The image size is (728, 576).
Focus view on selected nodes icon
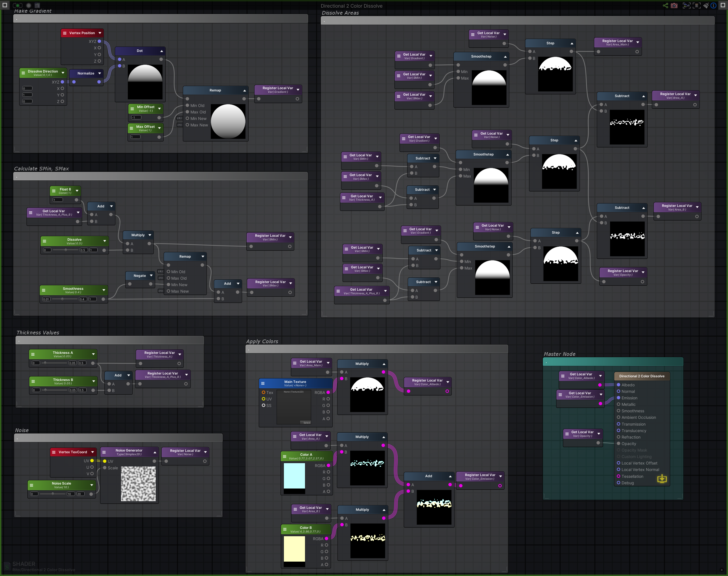pos(687,5)
